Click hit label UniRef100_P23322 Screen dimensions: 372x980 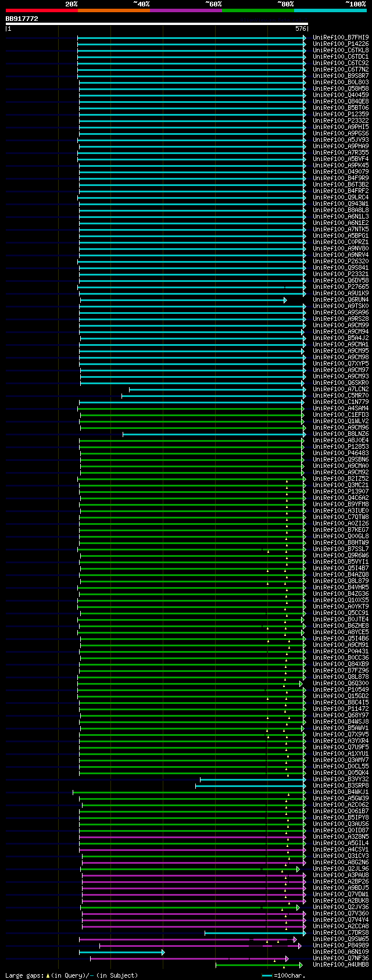[x=341, y=121]
